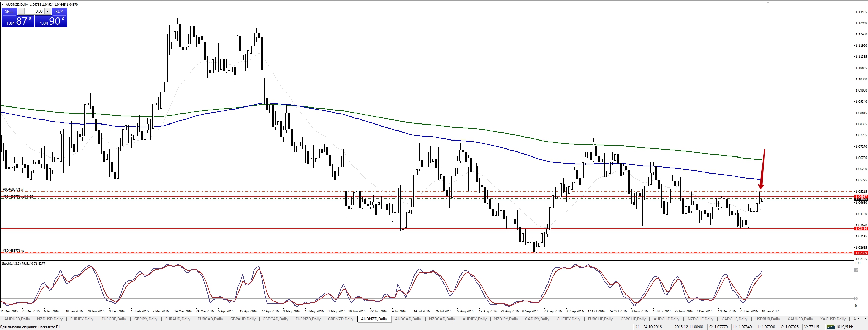Switch to the XAUUSD,Daily chart tab
Screen dimensions: 868x330
tap(800, 319)
